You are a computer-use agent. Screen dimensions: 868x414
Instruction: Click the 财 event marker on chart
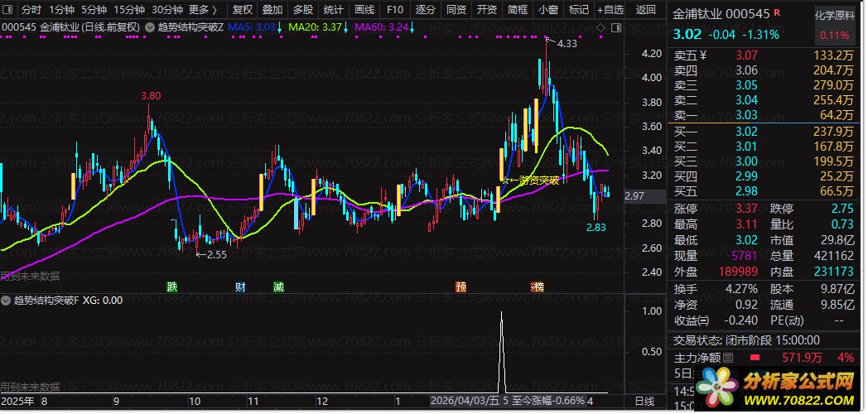click(x=240, y=286)
